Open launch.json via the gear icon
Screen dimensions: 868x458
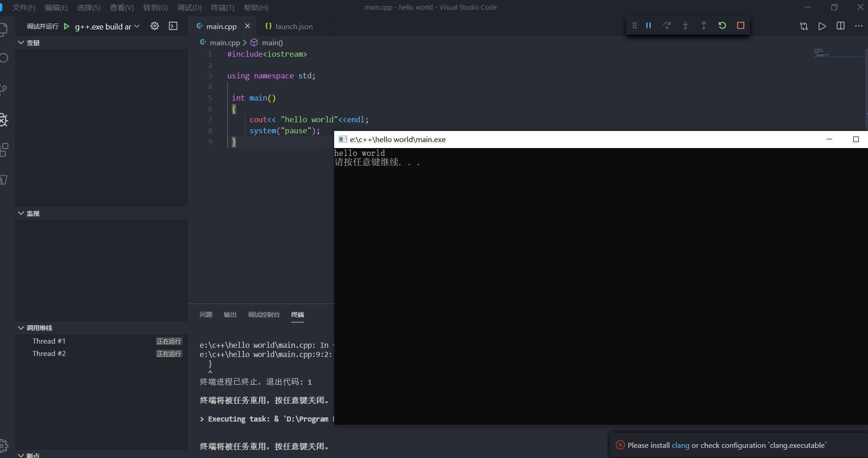pyautogui.click(x=155, y=26)
